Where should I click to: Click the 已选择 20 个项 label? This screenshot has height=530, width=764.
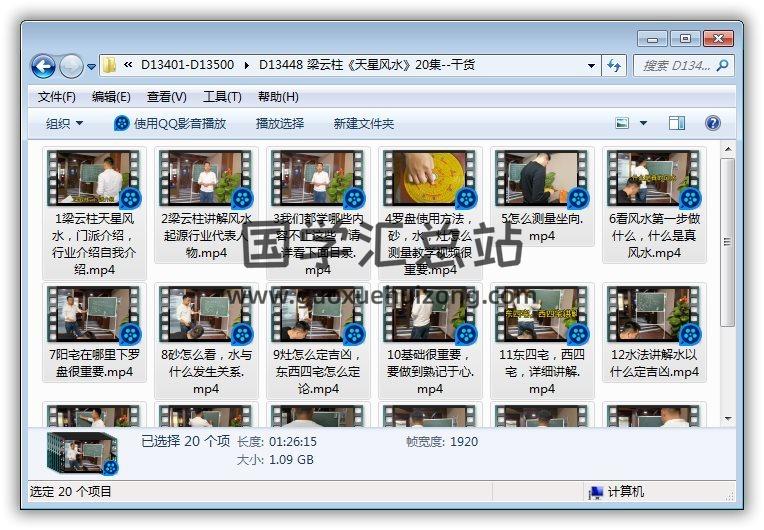[185, 441]
